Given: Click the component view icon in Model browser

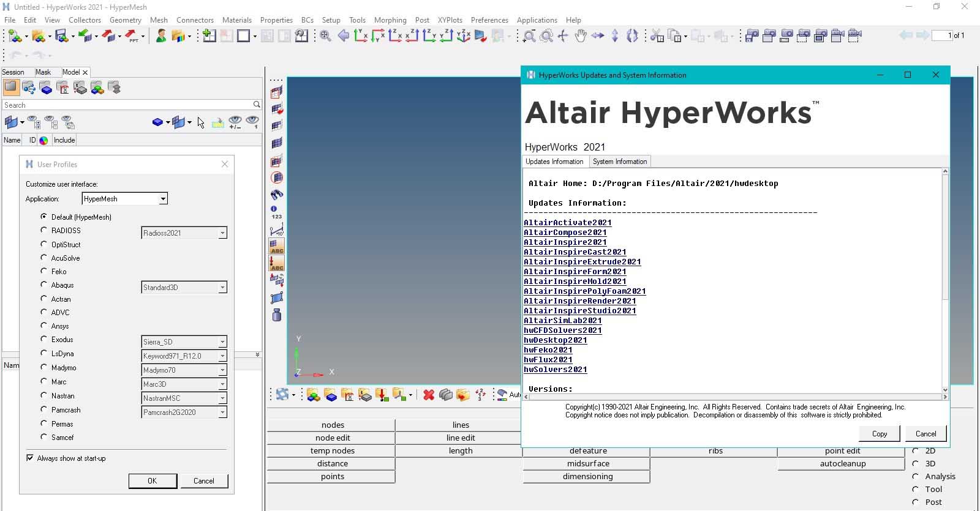Looking at the screenshot, I should click(46, 88).
